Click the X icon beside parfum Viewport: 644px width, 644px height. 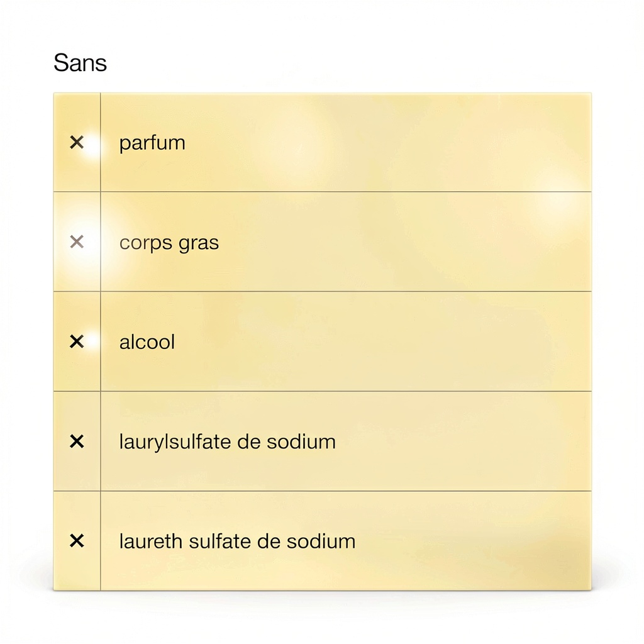pos(77,143)
